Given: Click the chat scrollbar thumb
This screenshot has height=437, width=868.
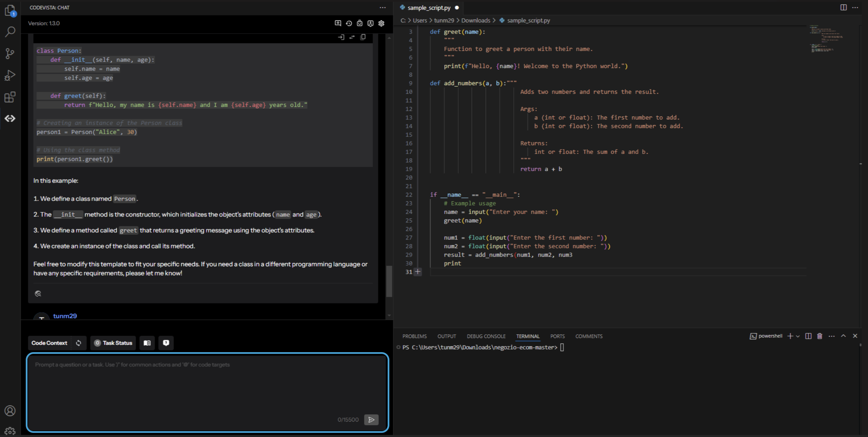Looking at the screenshot, I should click(389, 281).
